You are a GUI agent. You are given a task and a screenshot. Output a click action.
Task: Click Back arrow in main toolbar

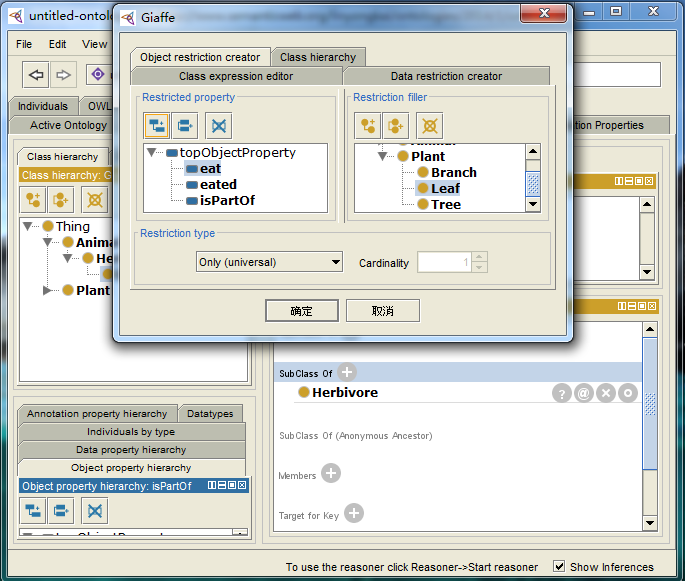[x=36, y=75]
